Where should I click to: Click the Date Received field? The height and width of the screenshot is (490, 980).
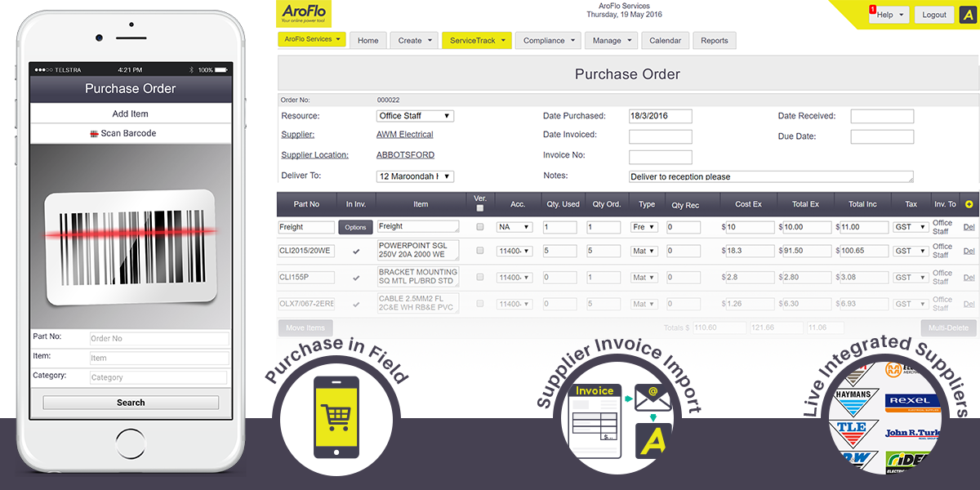[x=882, y=116]
